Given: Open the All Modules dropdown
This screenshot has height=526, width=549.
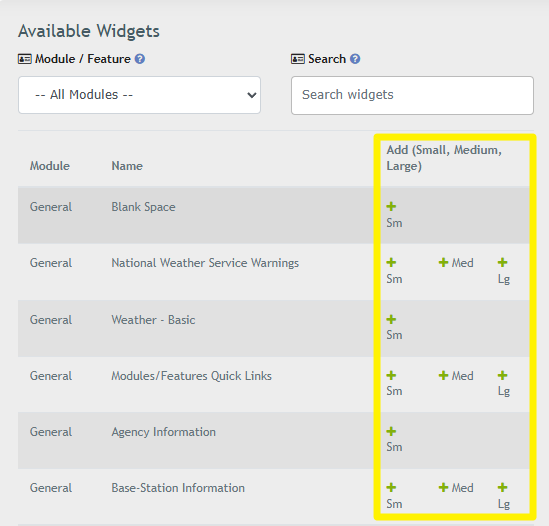Looking at the screenshot, I should coord(139,95).
